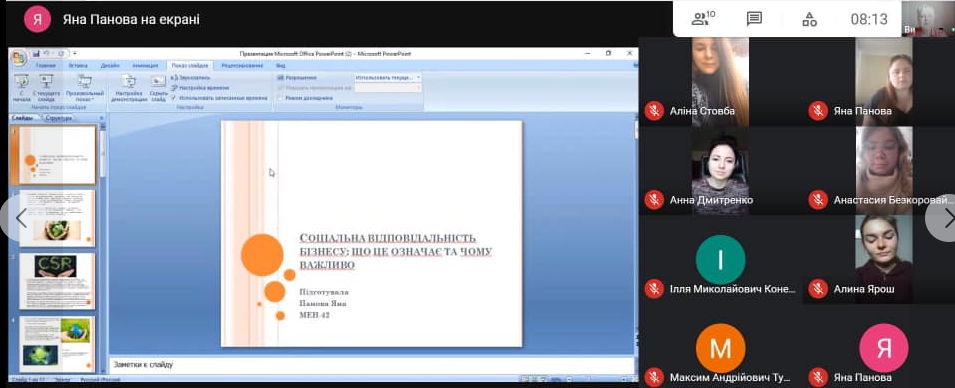The height and width of the screenshot is (388, 955).
Task: Open the resolution dropdown (Использовать текущее)
Action: (388, 78)
